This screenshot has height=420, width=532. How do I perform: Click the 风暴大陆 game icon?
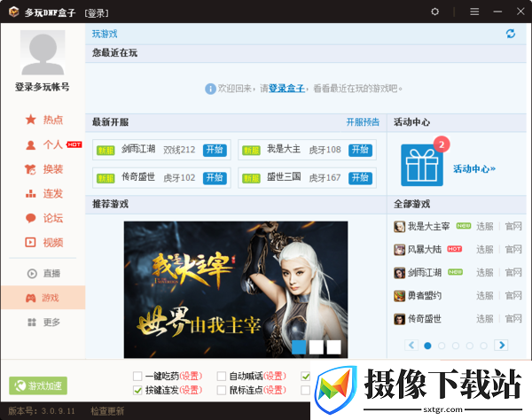[x=399, y=250]
